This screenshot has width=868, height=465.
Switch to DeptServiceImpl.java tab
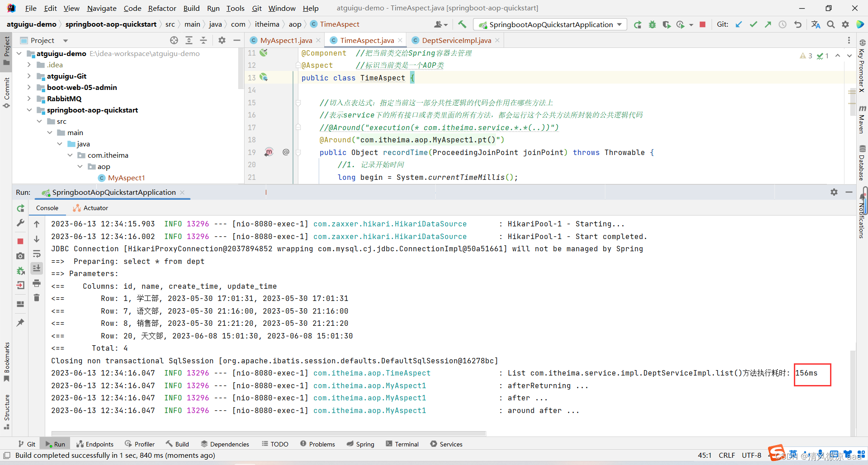click(456, 40)
